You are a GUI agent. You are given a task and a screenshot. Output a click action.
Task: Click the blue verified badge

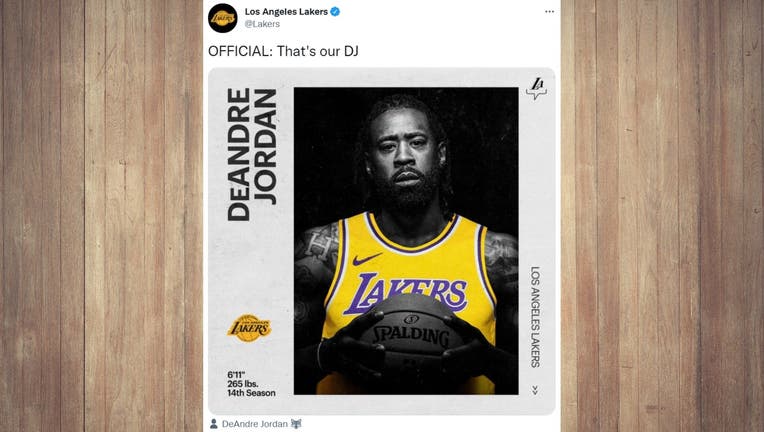coord(335,12)
